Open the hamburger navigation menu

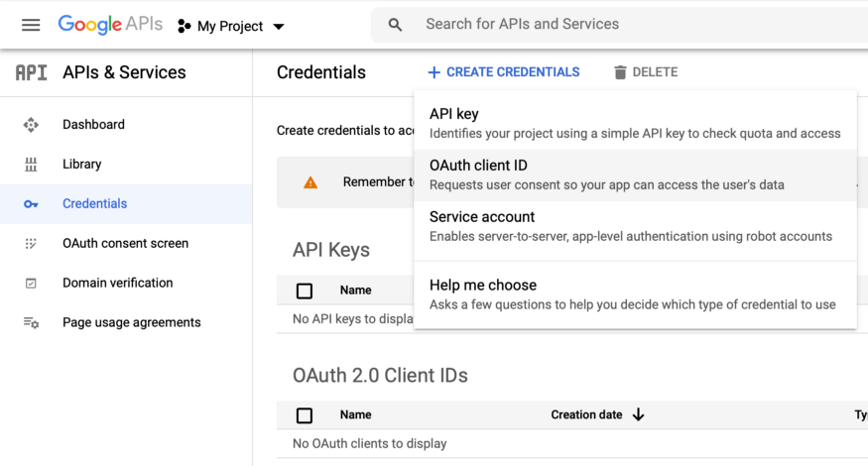point(31,25)
